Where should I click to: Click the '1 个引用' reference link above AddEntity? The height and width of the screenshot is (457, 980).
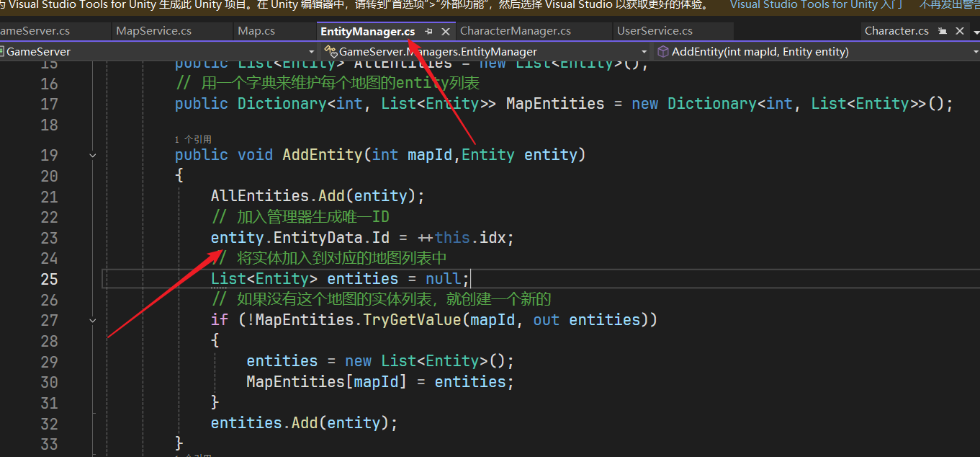[x=193, y=139]
